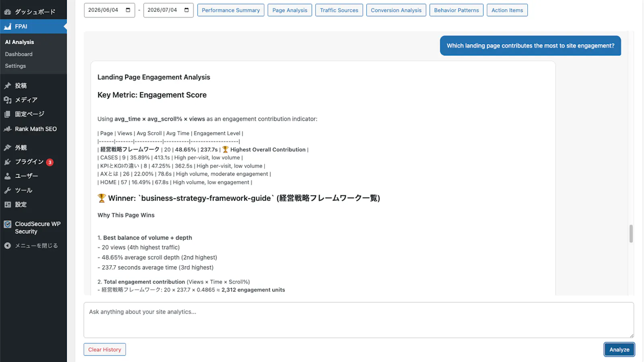
Task: Click the media icon beside メディア
Action: (x=7, y=100)
